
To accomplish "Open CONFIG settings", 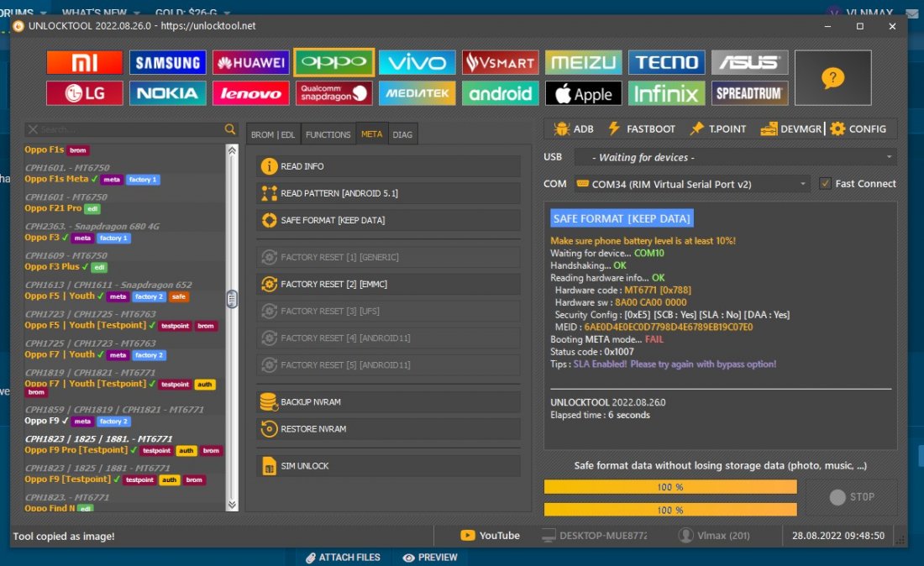I will 858,128.
